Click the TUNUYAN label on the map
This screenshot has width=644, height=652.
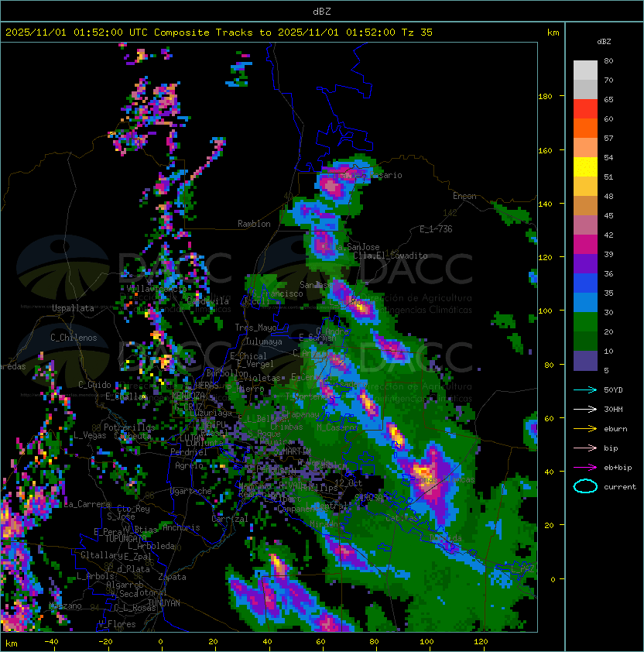(x=164, y=603)
